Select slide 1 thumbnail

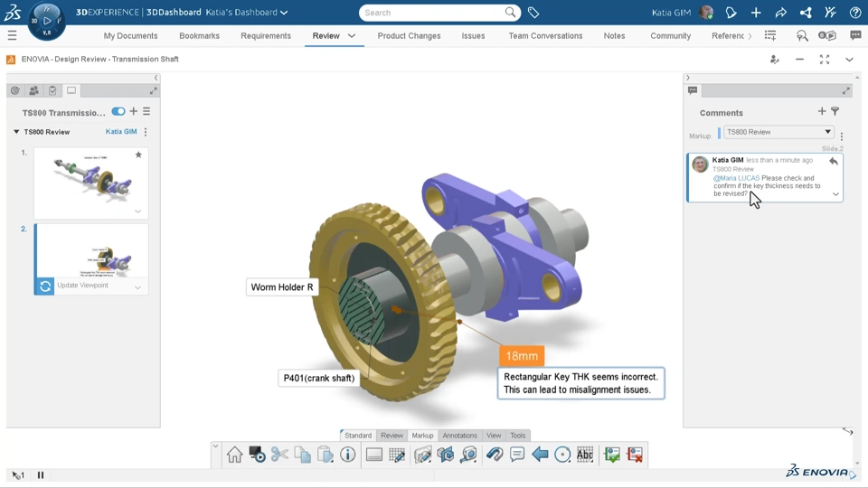pos(91,183)
